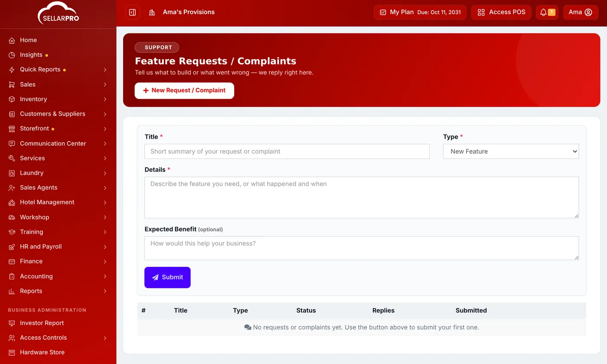Open the Ama user account menu

pyautogui.click(x=581, y=12)
